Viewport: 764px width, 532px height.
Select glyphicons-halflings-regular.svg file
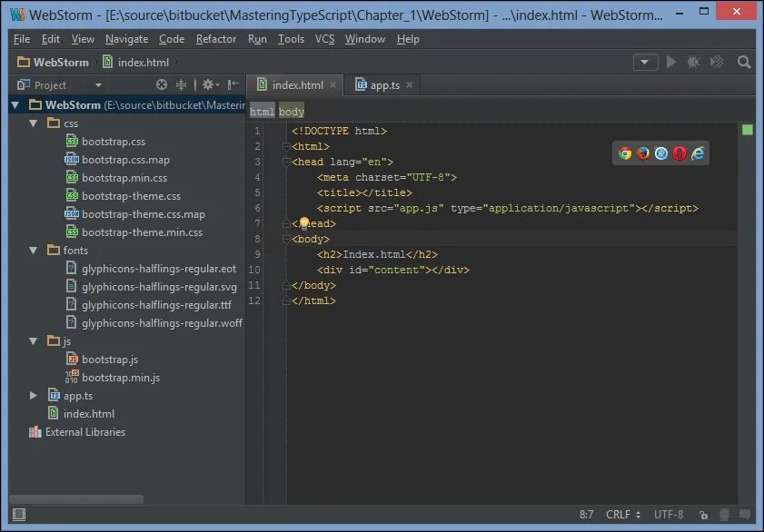(x=159, y=287)
